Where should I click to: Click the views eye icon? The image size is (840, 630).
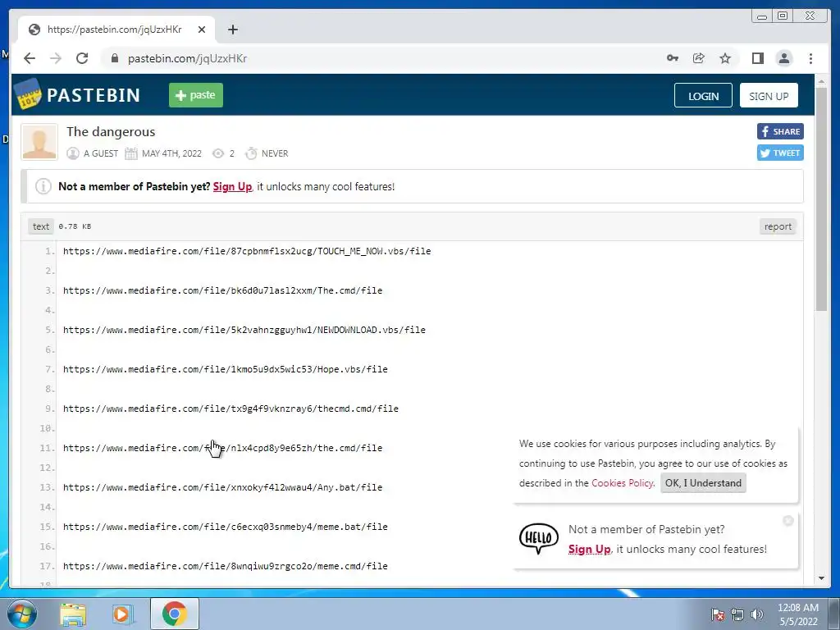point(218,153)
